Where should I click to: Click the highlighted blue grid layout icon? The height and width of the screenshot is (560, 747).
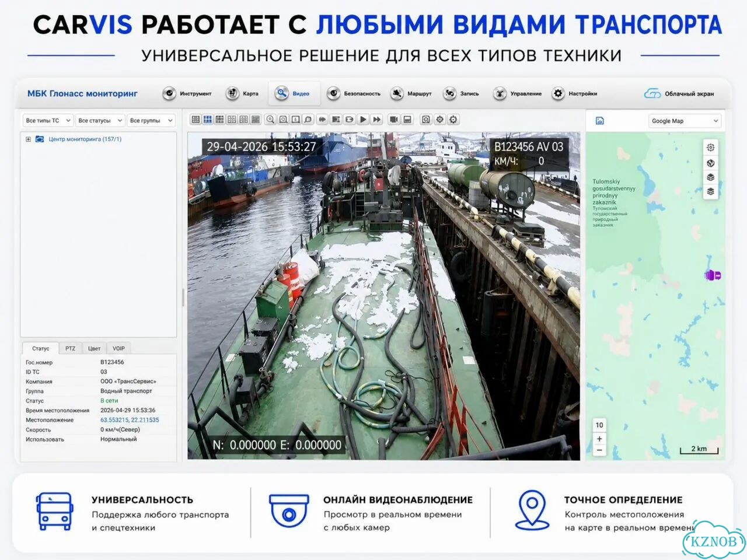[x=207, y=120]
